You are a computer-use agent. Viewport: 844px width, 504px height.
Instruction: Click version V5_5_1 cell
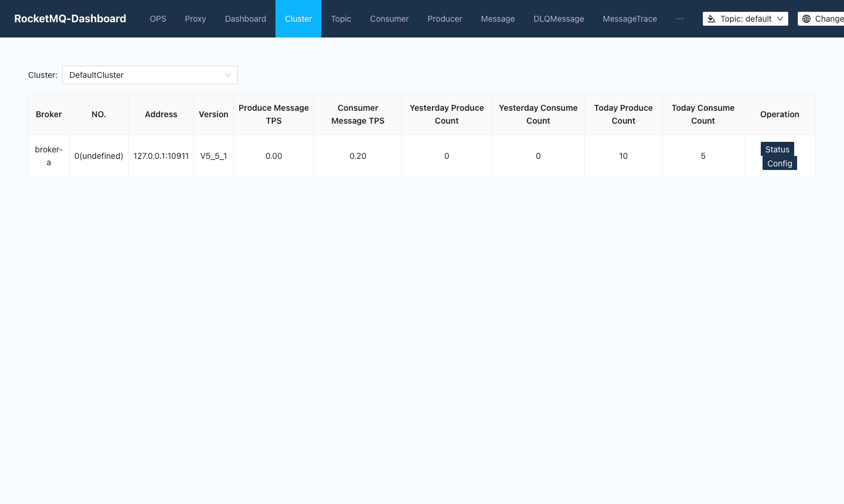coord(213,156)
